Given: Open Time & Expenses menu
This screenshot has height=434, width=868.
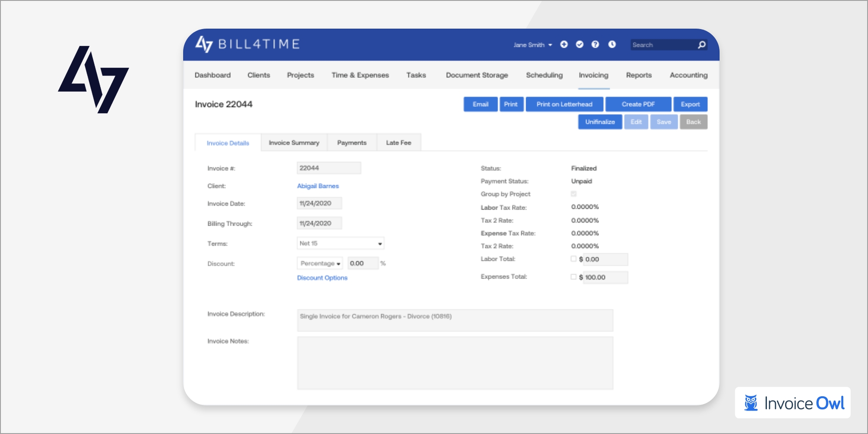Looking at the screenshot, I should (x=360, y=75).
